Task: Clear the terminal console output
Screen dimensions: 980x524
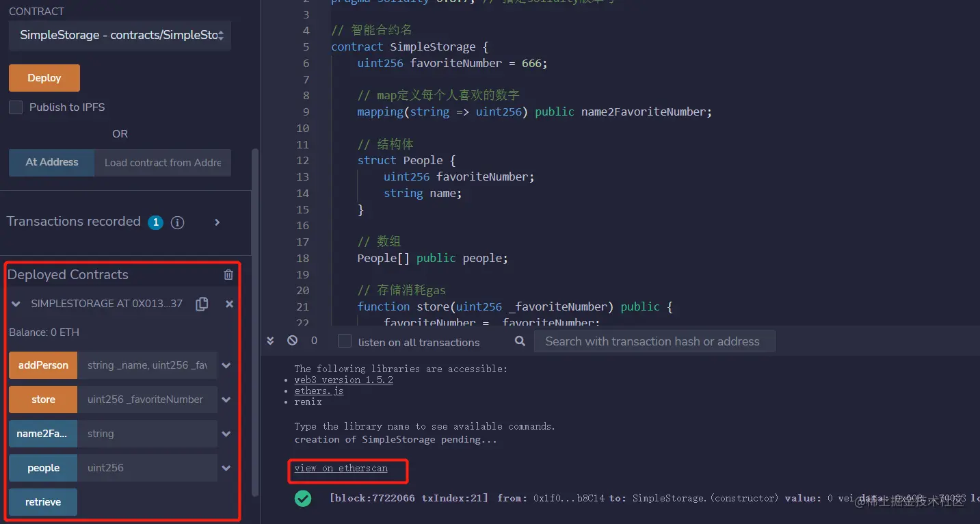Action: tap(292, 341)
